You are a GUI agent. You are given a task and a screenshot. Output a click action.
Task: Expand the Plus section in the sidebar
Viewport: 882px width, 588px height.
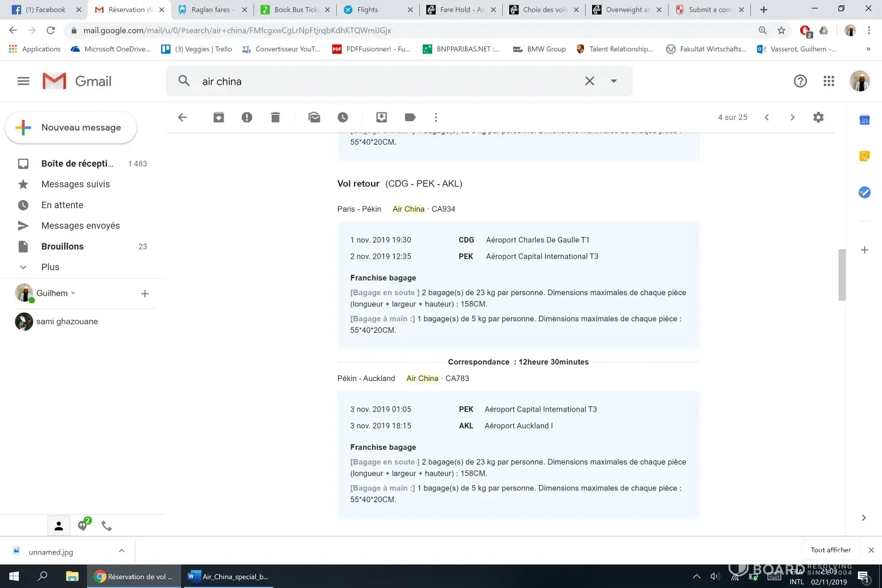point(50,267)
